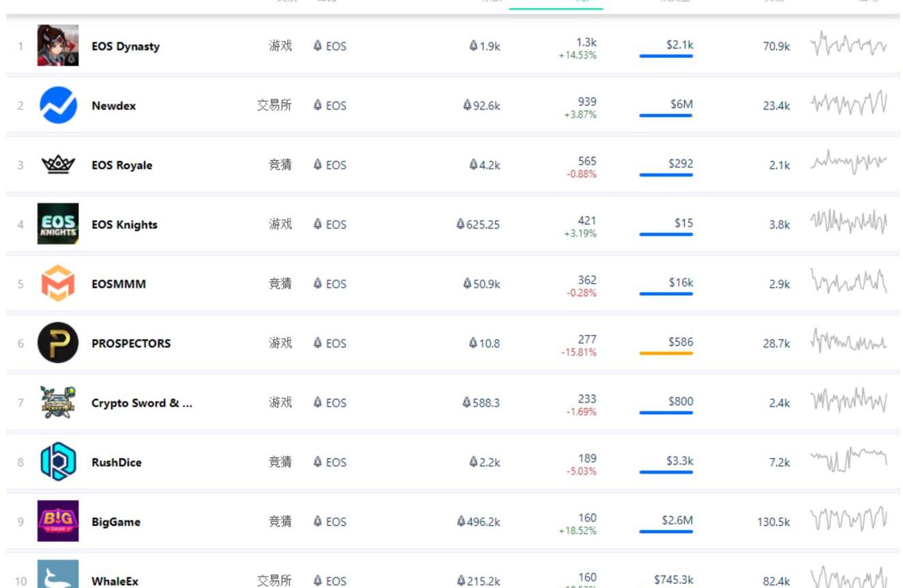Open the RushDice 7-day trend graph
Screen dimensions: 903x588
point(848,460)
